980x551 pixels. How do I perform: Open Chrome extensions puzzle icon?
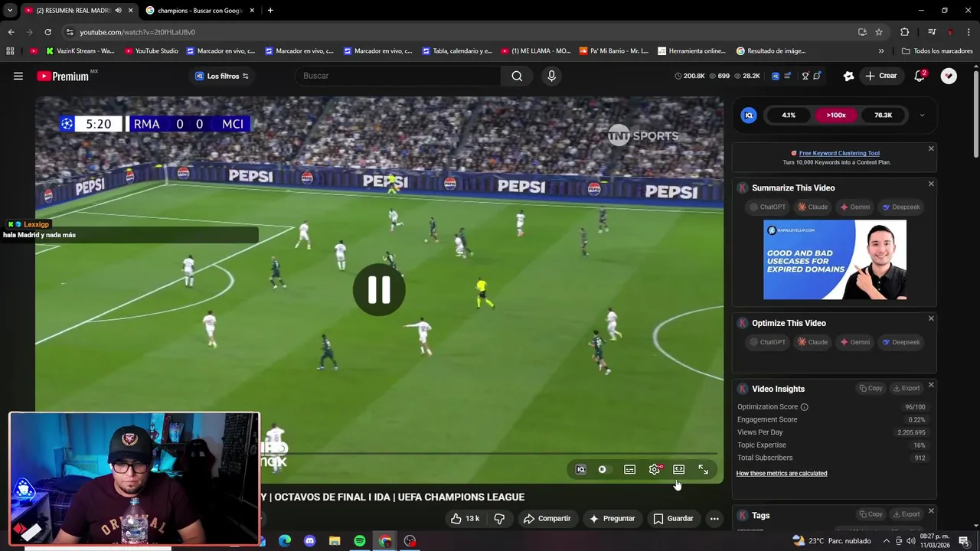coord(904,32)
